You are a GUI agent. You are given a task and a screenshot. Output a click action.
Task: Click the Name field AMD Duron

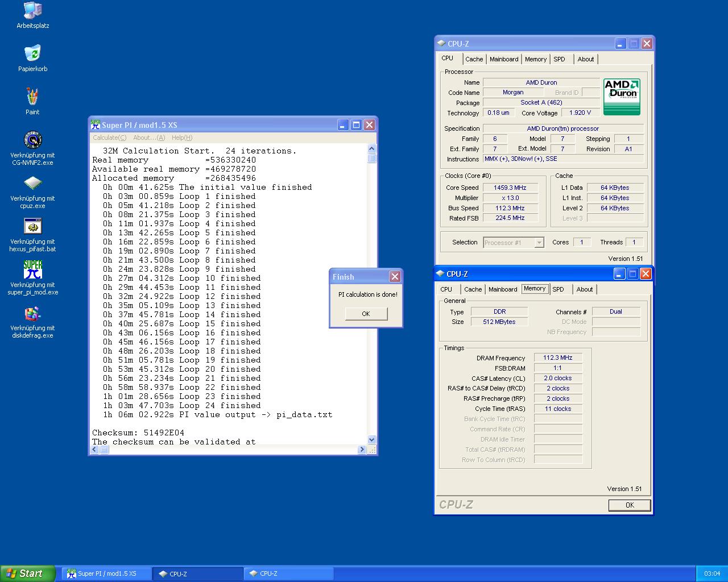point(541,82)
